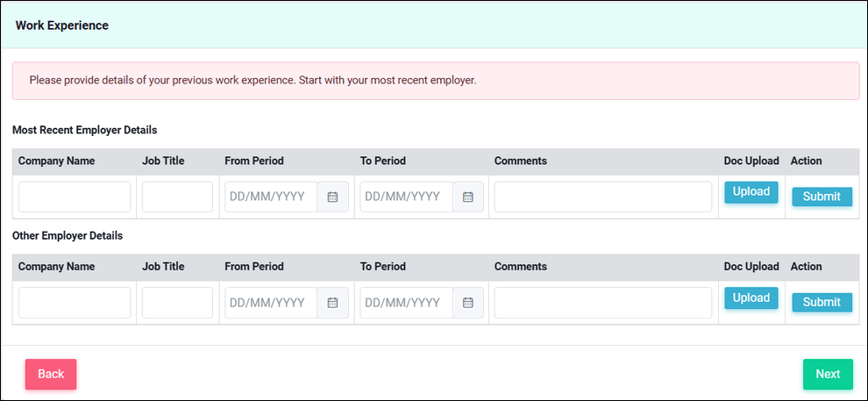Click Comments field for most recent employer

tap(603, 197)
